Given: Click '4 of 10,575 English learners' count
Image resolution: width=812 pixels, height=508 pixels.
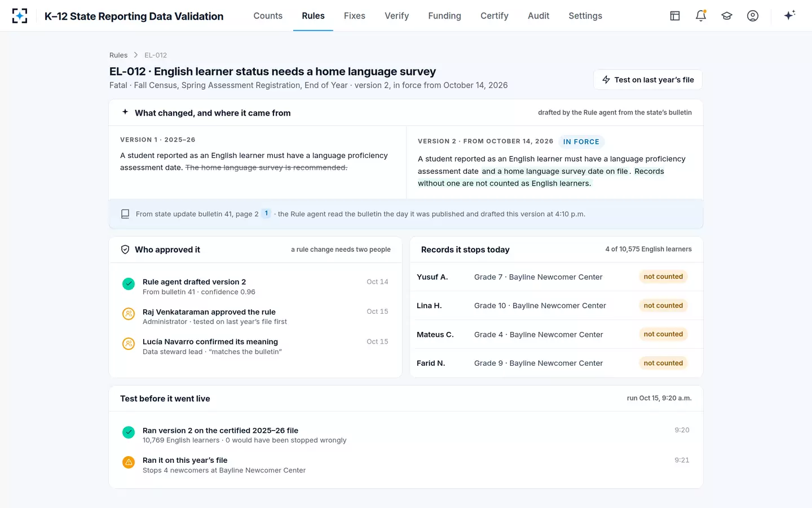Looking at the screenshot, I should coord(648,249).
